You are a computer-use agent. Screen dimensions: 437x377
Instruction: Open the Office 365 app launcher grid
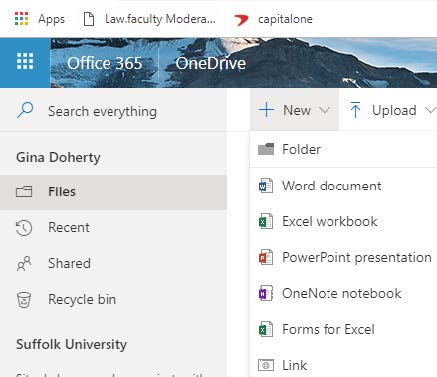[25, 62]
